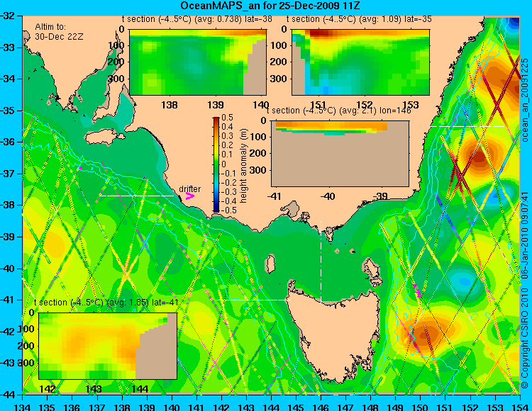Click the warm eddy centered near 152E, 36.5S

pyautogui.click(x=479, y=157)
